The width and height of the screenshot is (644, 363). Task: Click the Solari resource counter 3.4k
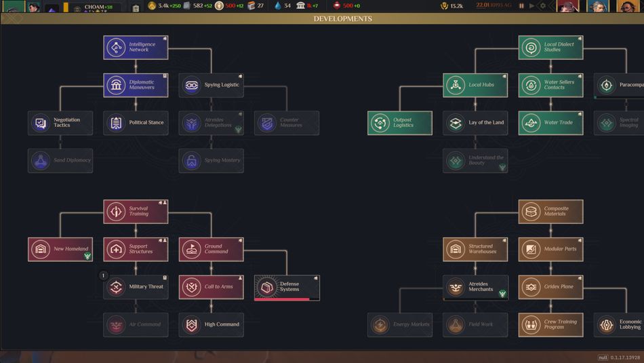tap(164, 5)
